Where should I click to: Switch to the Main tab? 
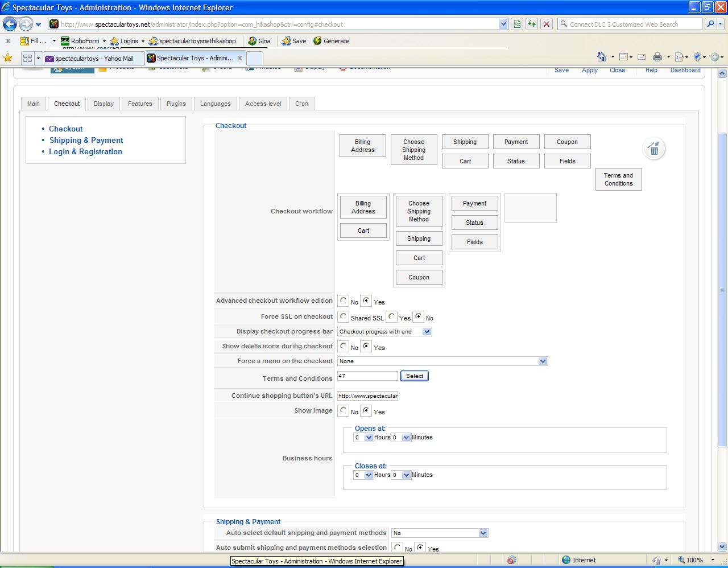34,104
